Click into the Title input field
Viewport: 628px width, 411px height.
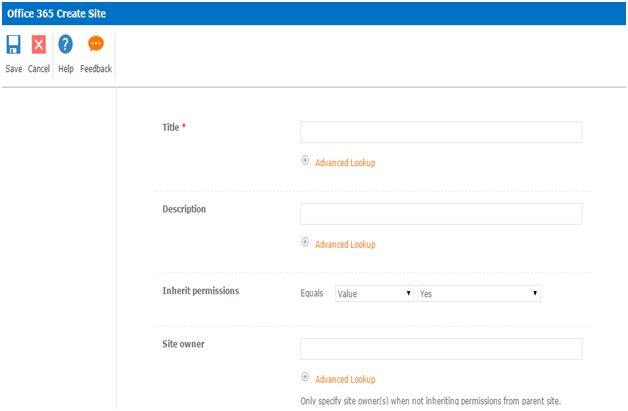pyautogui.click(x=441, y=132)
